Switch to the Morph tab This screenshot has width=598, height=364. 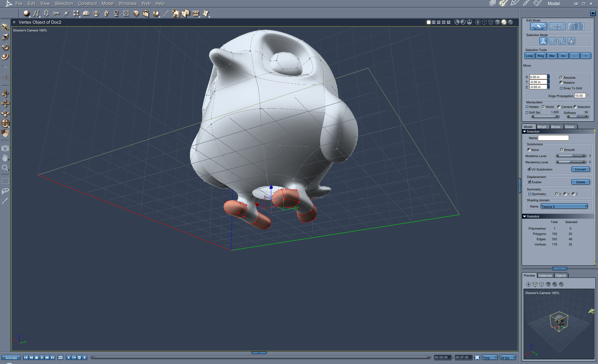(x=542, y=127)
